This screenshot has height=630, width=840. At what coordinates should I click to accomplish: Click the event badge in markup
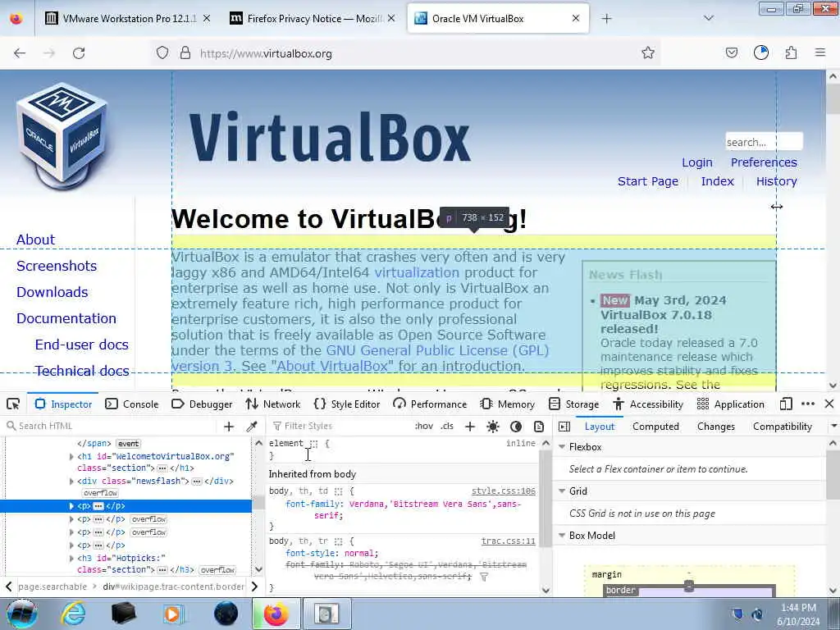click(128, 444)
